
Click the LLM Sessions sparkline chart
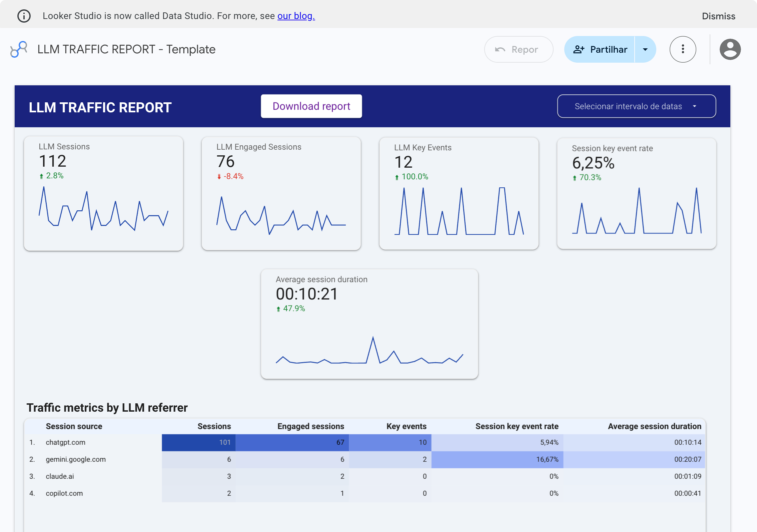[103, 210]
